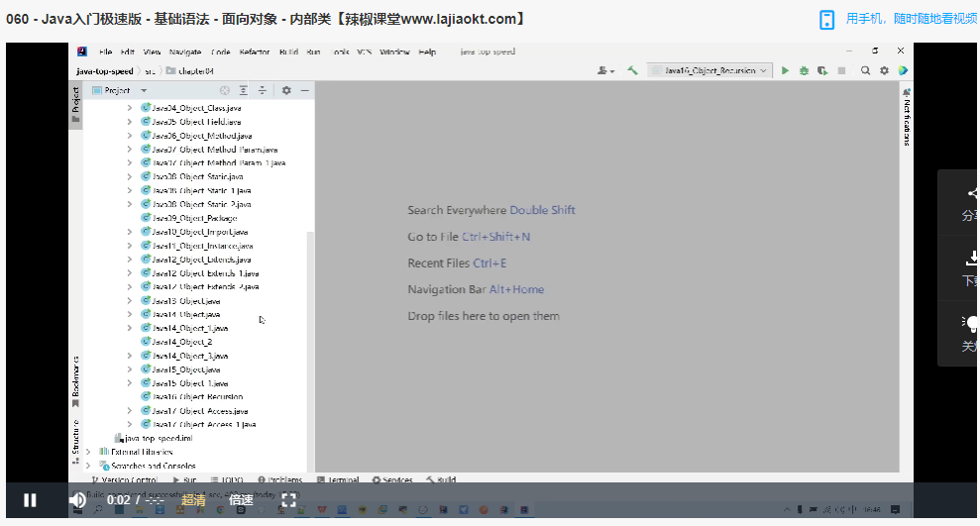Open the TODO tool tab
The width and height of the screenshot is (980, 526).
tap(227, 479)
